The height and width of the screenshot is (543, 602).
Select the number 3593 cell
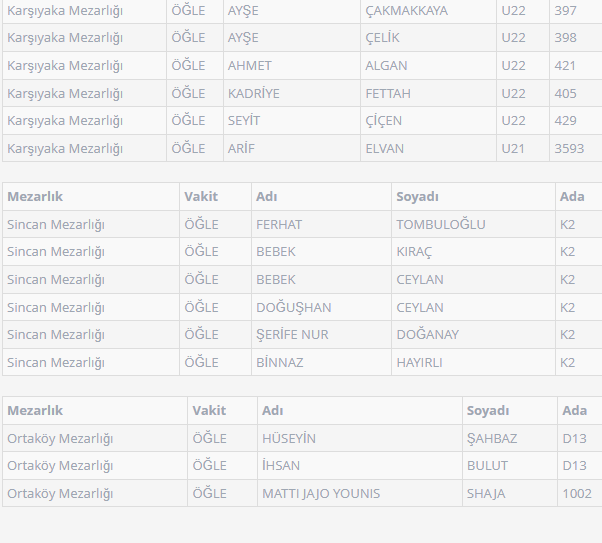570,148
